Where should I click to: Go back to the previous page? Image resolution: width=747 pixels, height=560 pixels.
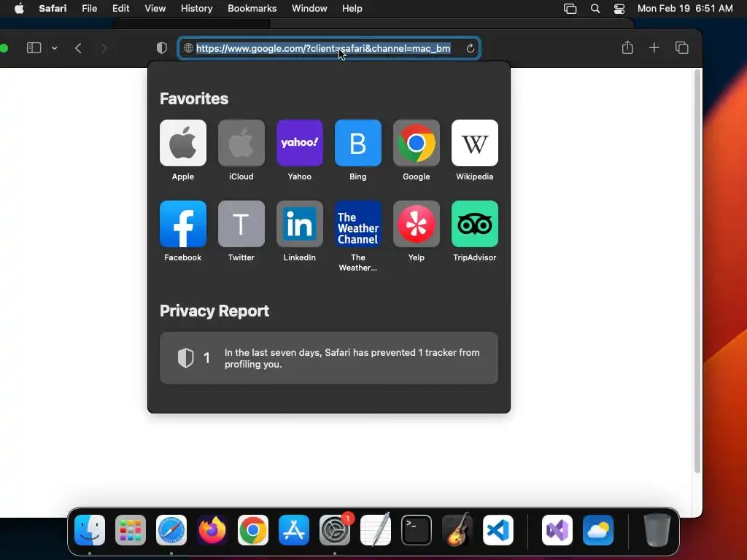coord(79,48)
